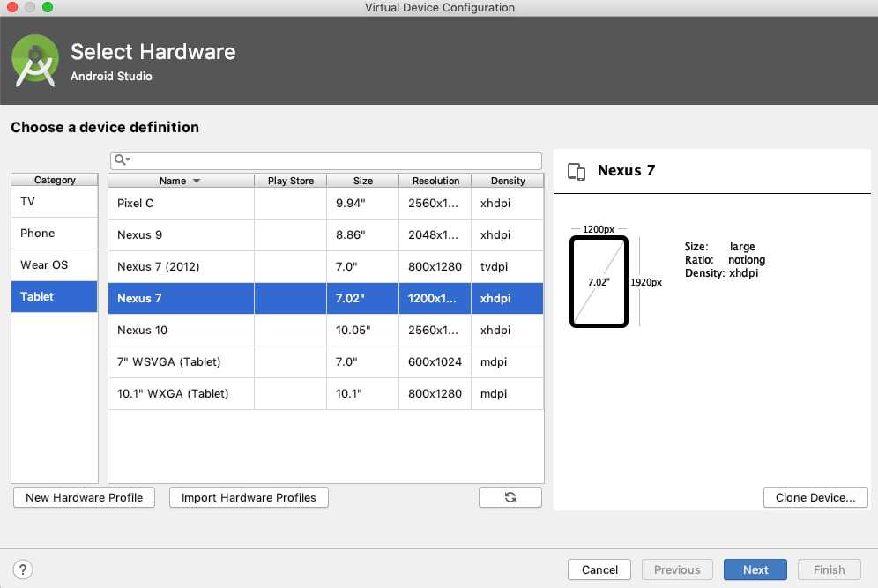Click the mdpi density cell for 7" WSVGA
Viewport: 878px width, 588px height.
tap(507, 361)
